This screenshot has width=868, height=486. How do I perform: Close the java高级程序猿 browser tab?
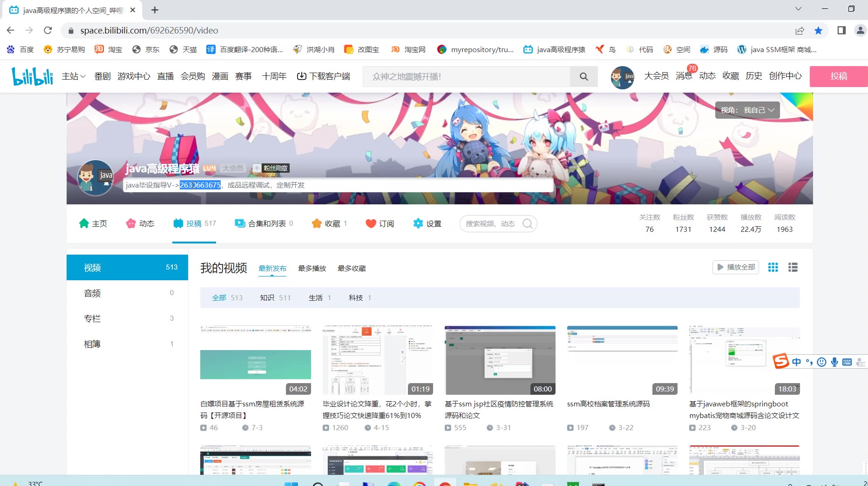pyautogui.click(x=133, y=10)
